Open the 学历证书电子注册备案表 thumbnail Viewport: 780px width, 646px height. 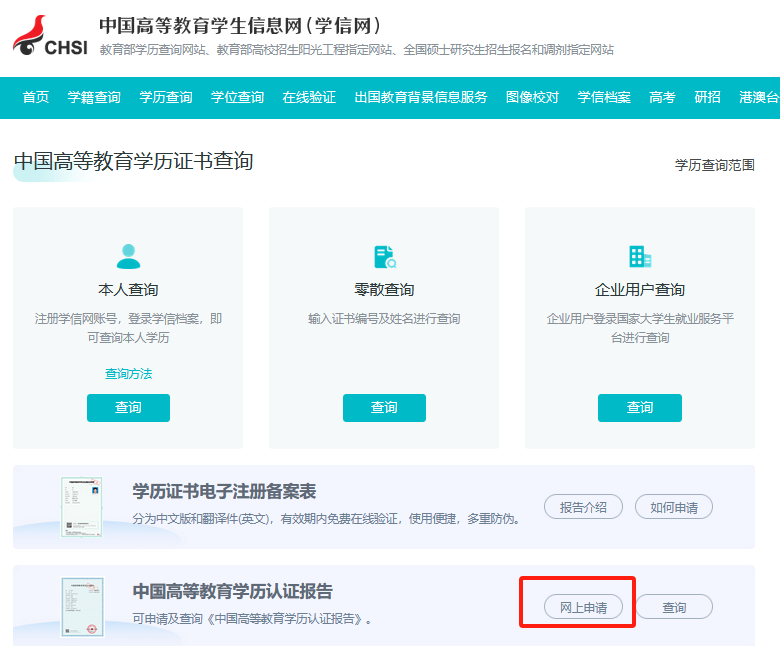[x=82, y=507]
